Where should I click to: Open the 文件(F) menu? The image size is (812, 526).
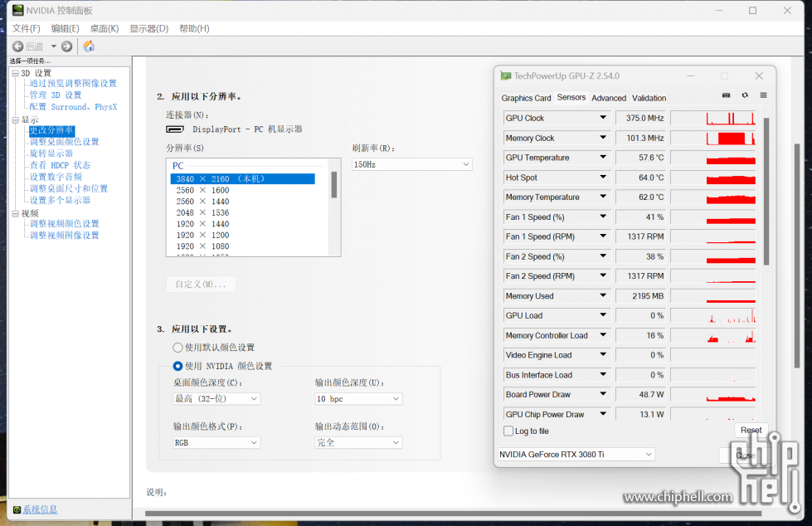coord(26,28)
